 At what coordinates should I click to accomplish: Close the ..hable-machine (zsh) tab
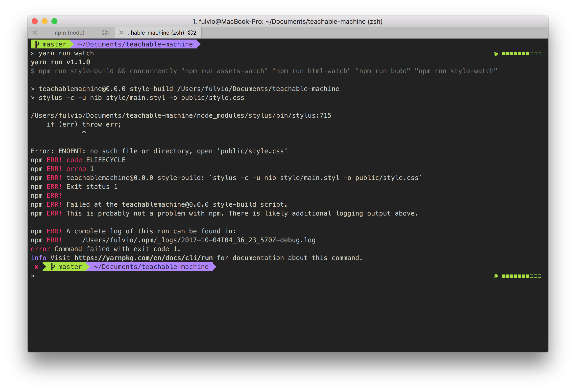121,33
